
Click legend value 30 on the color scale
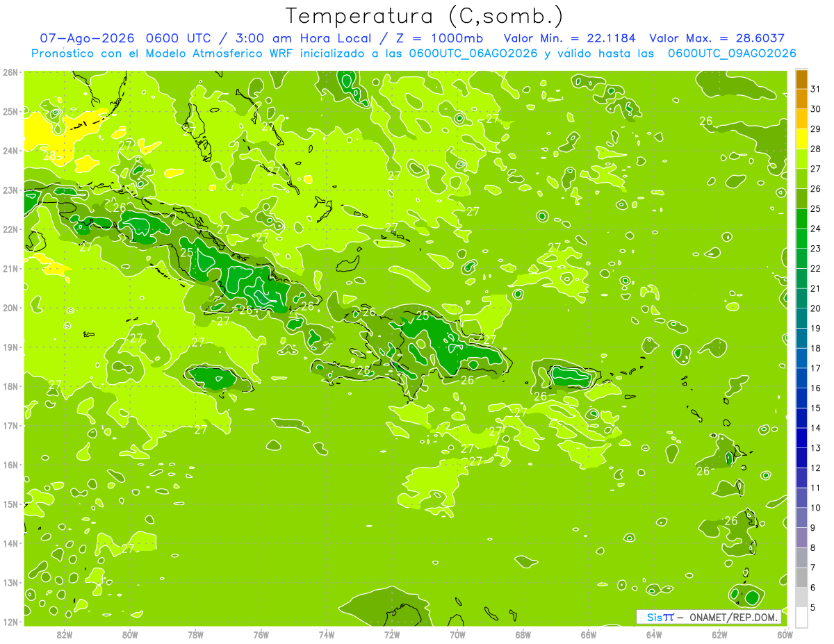pyautogui.click(x=815, y=109)
